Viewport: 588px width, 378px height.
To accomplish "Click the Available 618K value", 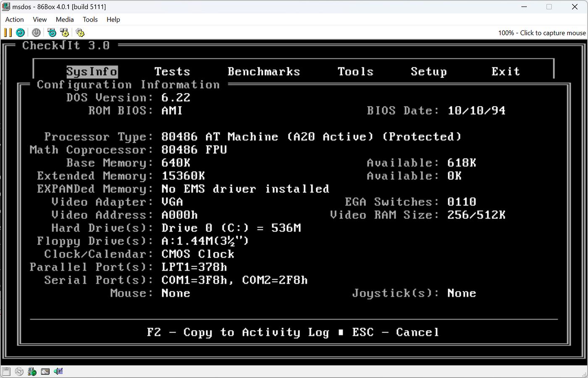I will (x=462, y=163).
